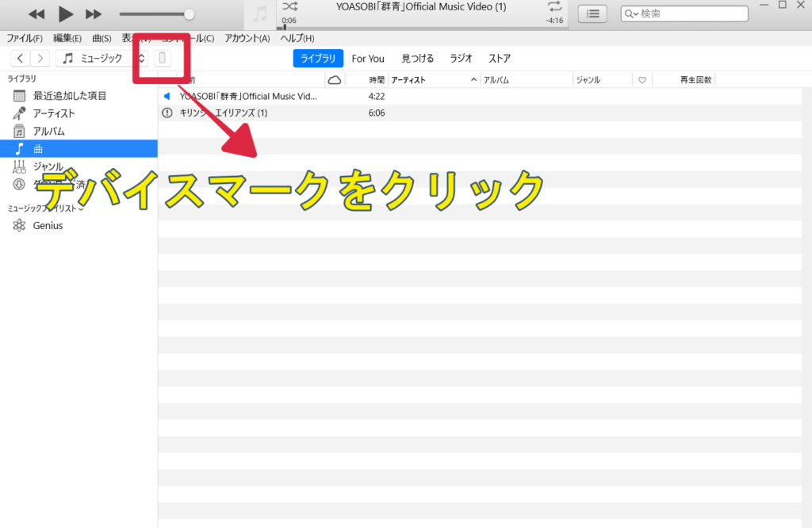Click the warning icon on エイリアンズ track

point(167,113)
